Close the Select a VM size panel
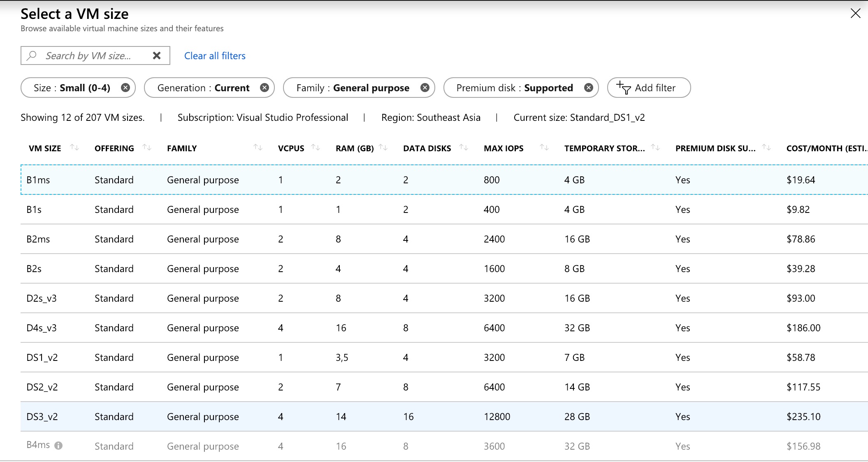Viewport: 868px width, 462px height. [x=855, y=14]
